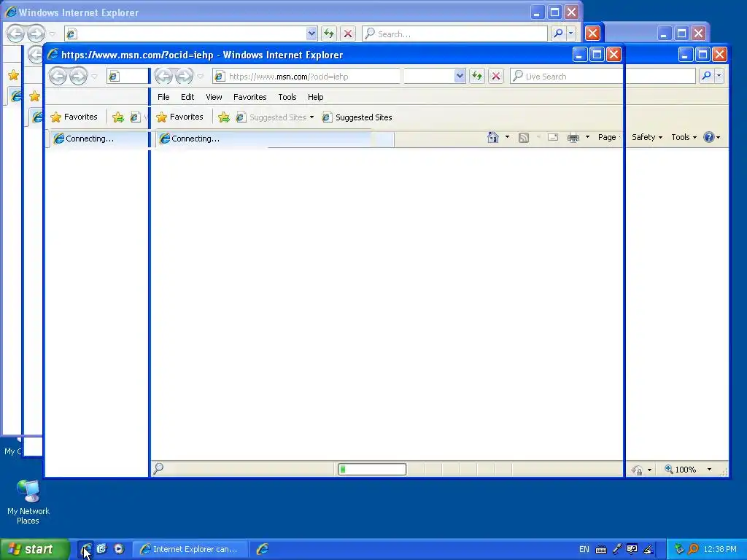Open Recent Pages arrow beside msn.com Forward button

(x=201, y=76)
